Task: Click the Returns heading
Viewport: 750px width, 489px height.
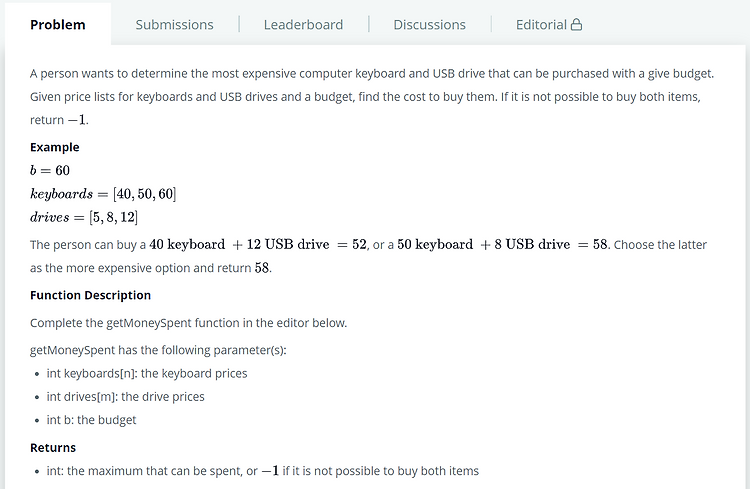Action: [x=53, y=447]
